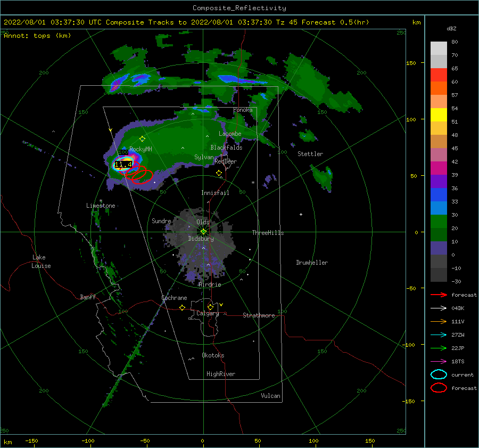Click the Banff label
The height and width of the screenshot is (448, 479).
[x=88, y=297]
